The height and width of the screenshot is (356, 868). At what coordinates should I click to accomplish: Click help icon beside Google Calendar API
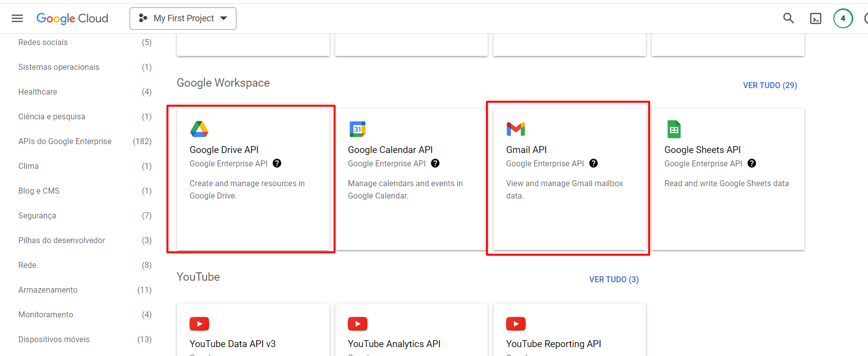coord(435,163)
